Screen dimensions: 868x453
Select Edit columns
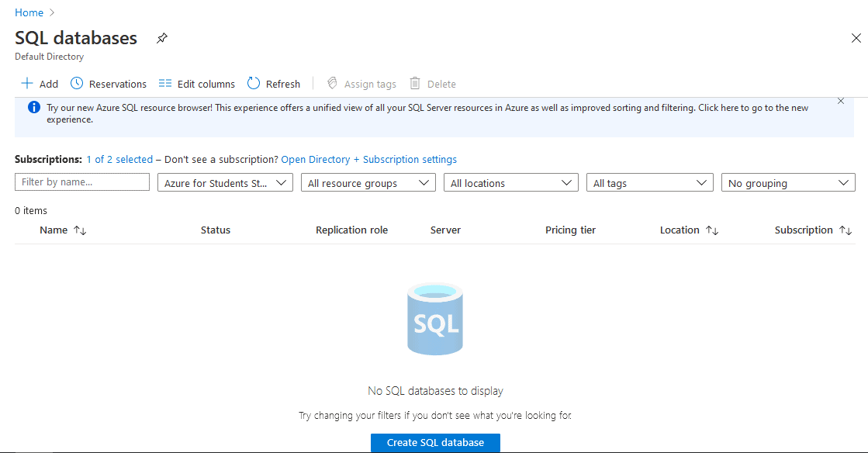click(x=196, y=83)
